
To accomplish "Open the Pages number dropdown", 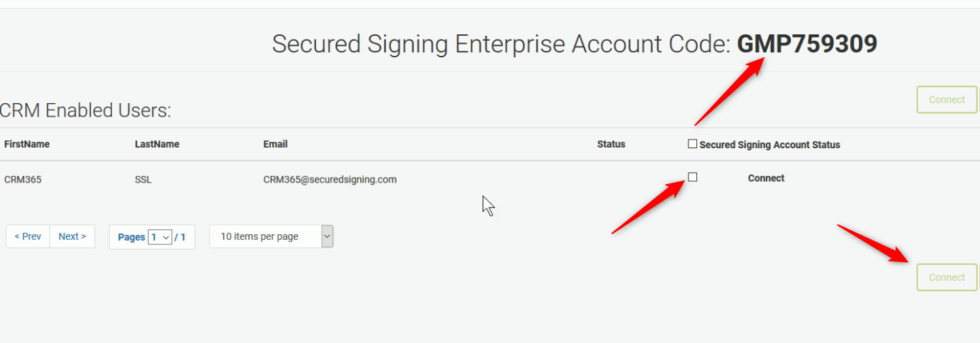I will click(160, 237).
